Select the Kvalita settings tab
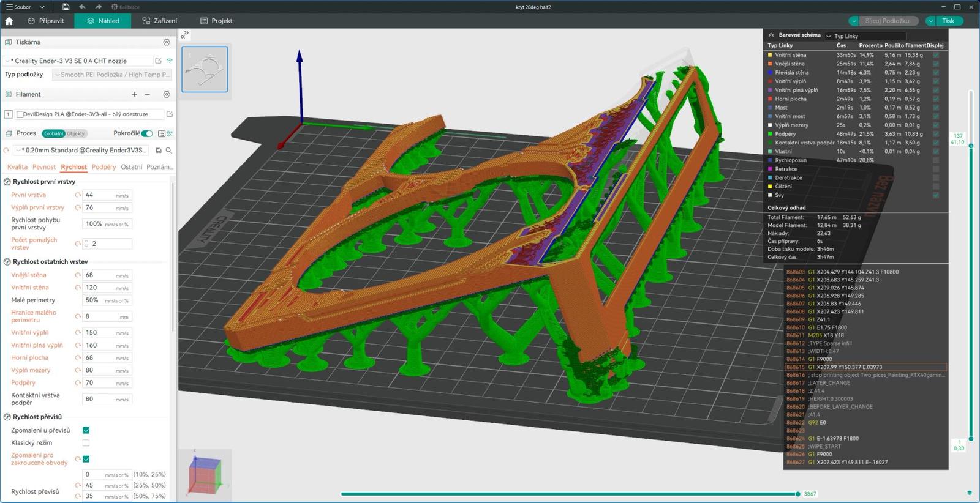Screen dimensions: 980x503 pyautogui.click(x=17, y=167)
